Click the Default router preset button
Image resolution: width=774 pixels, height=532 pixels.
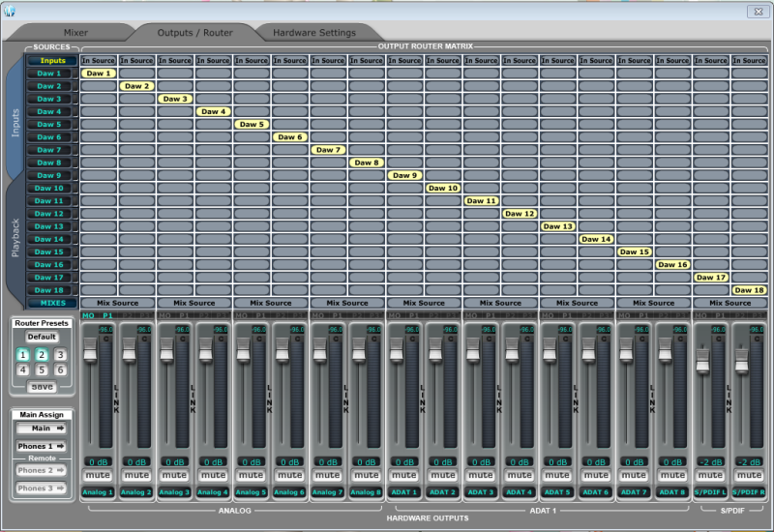pos(42,337)
